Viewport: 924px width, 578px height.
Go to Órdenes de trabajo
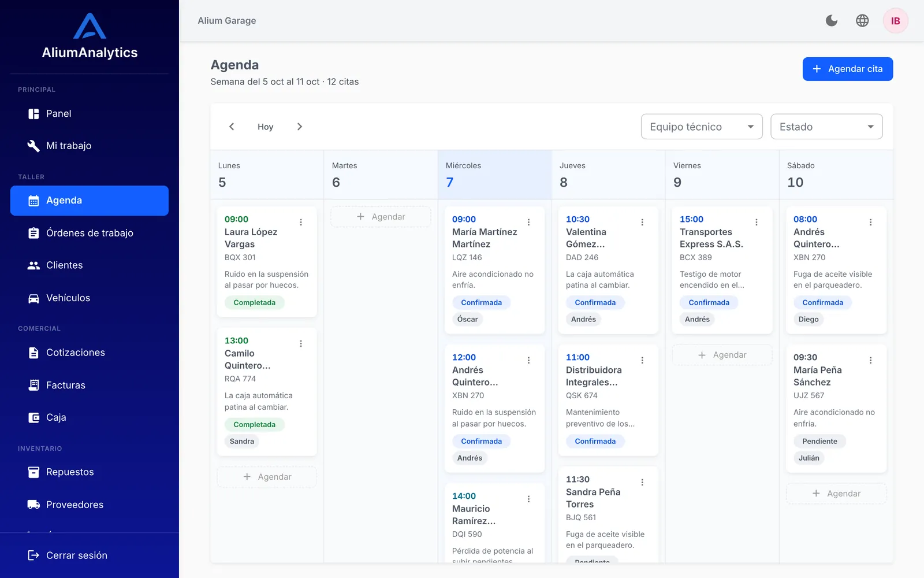pyautogui.click(x=90, y=233)
